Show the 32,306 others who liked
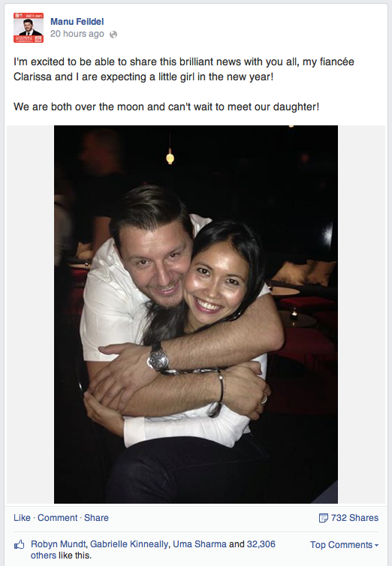392x566 pixels. click(x=261, y=544)
